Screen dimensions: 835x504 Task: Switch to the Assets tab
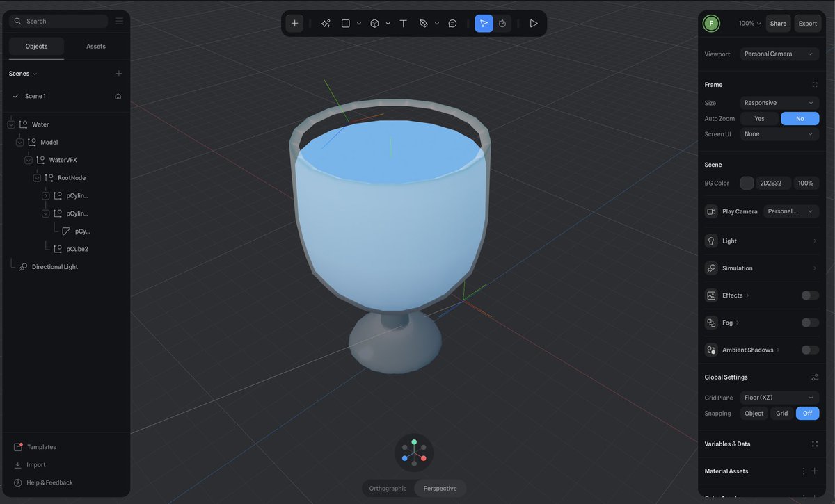coord(96,47)
